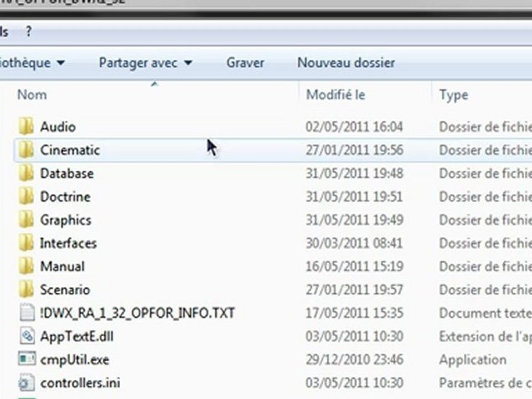Select the Doctrine folder name

pyautogui.click(x=65, y=197)
